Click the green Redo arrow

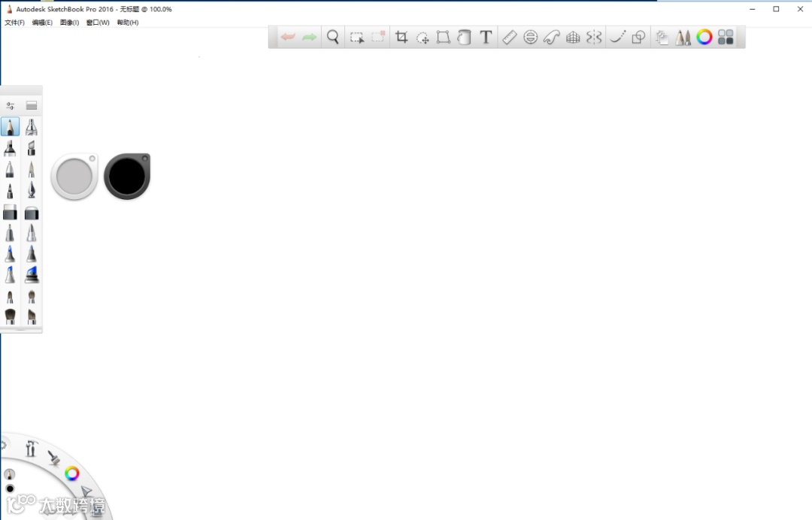(309, 37)
